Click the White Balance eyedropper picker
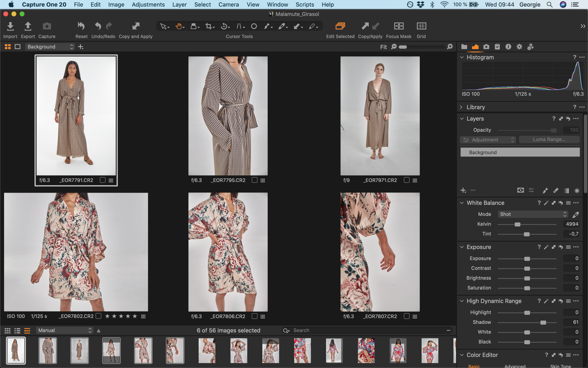588x368 pixels. 576,214
